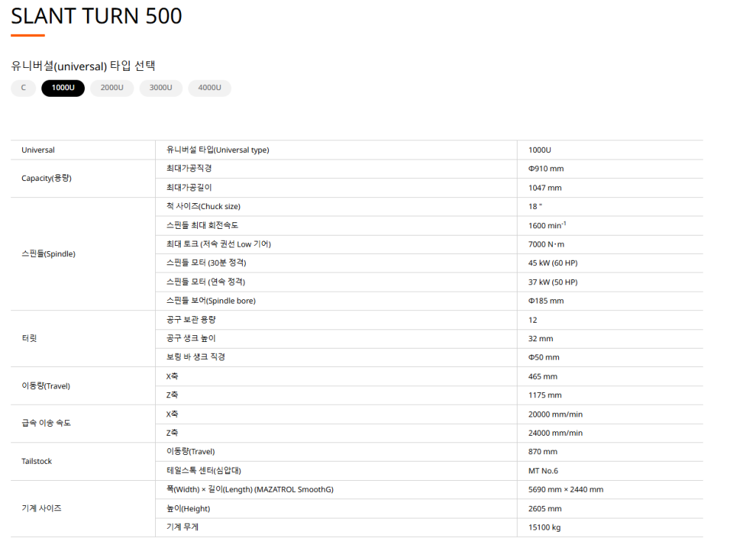Image resolution: width=756 pixels, height=548 pixels.
Task: Click the 이동량(Travel) category cell
Action: (46, 386)
